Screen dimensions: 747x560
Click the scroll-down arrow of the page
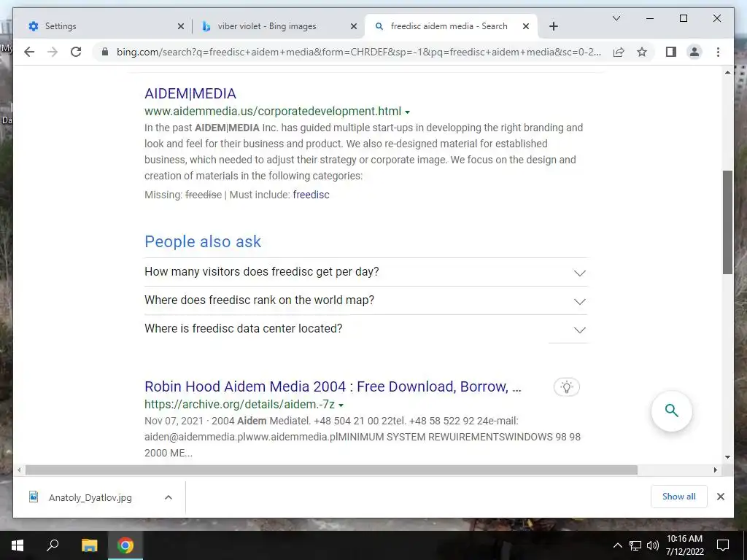[727, 457]
